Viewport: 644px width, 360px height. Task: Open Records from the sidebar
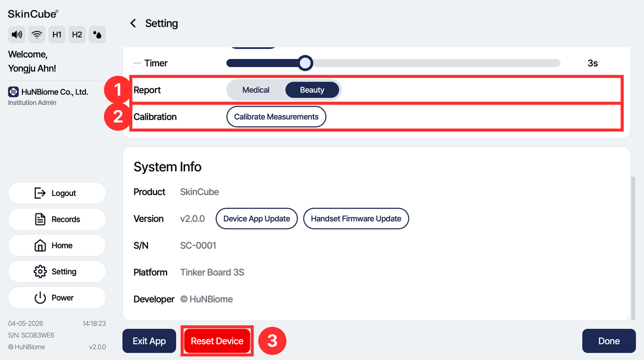pos(57,219)
